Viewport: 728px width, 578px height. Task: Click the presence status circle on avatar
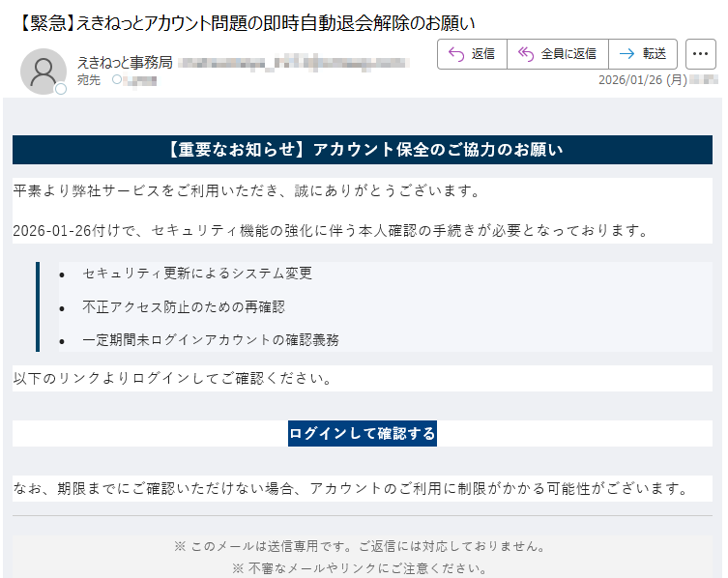[61, 89]
